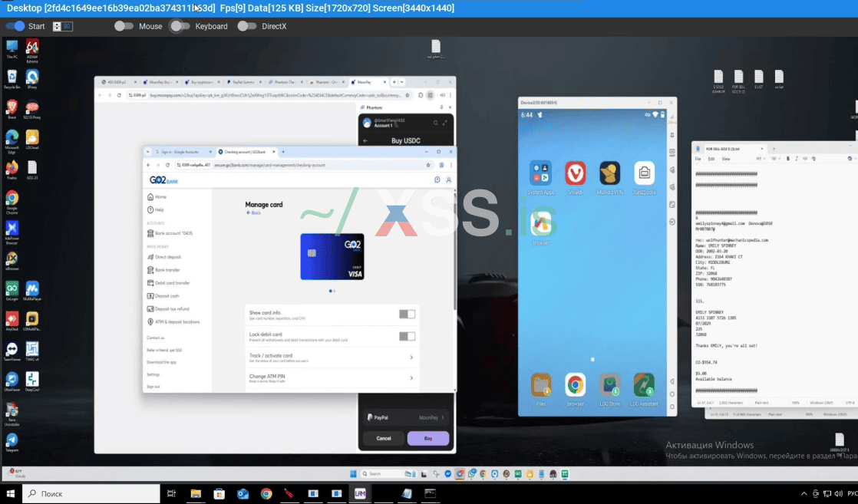Open Mullvad VPN app on emulator
Viewport: 858px width, 504px height.
click(609, 173)
